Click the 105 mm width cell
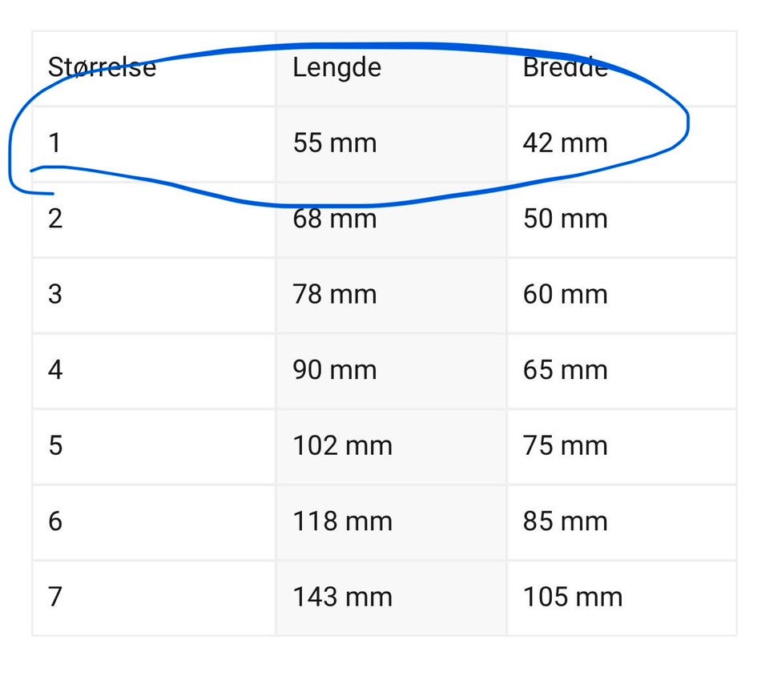This screenshot has width=769, height=700. click(x=622, y=598)
